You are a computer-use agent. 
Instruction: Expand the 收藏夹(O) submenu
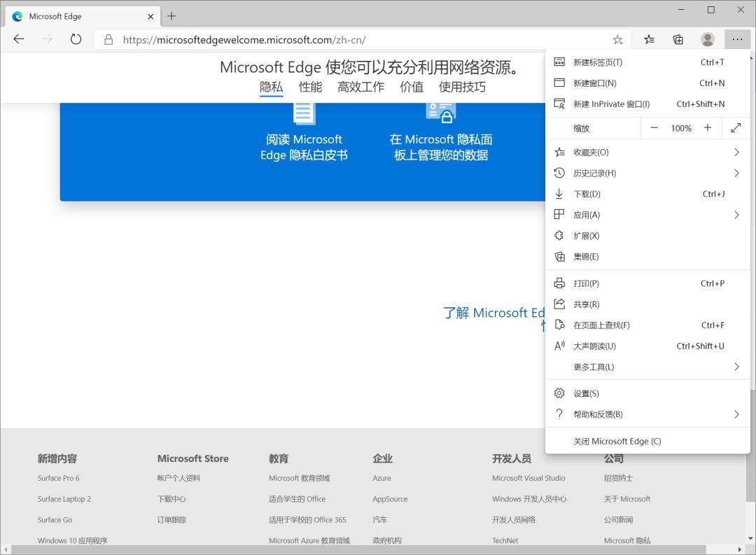(x=647, y=153)
